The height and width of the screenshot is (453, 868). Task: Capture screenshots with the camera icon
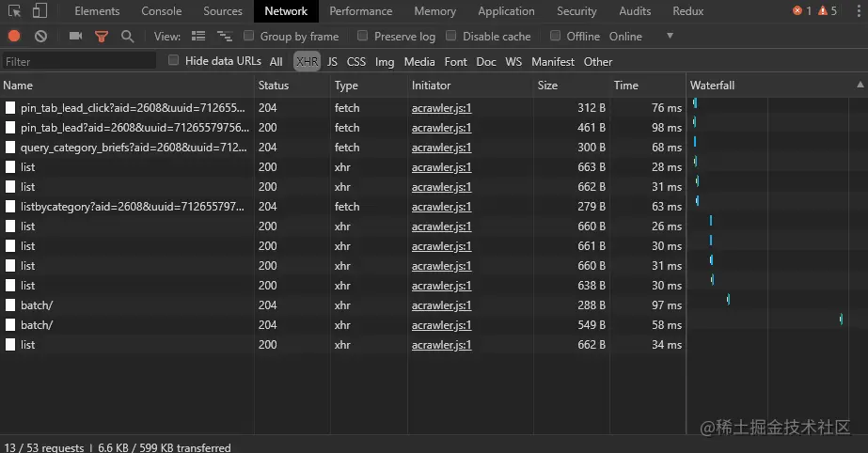click(x=76, y=37)
